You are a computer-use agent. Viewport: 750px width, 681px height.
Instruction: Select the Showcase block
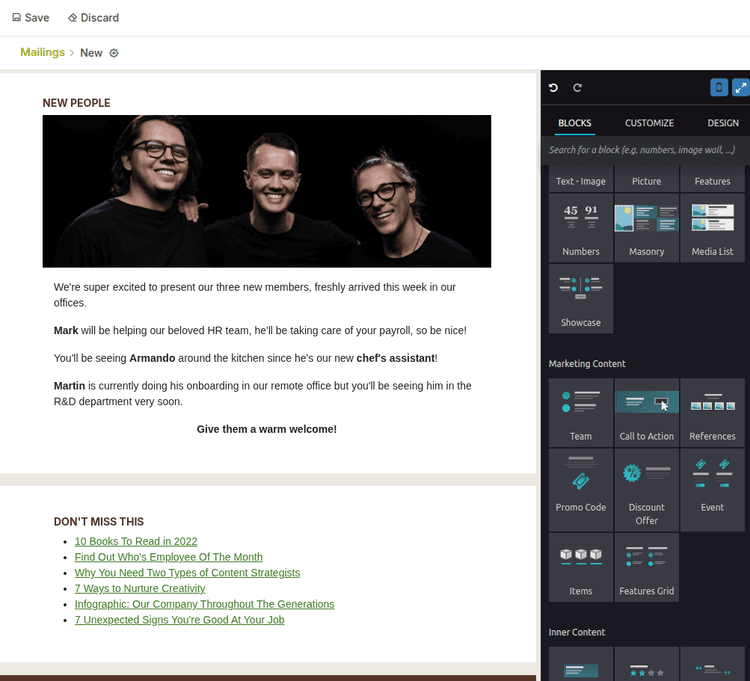(x=581, y=299)
